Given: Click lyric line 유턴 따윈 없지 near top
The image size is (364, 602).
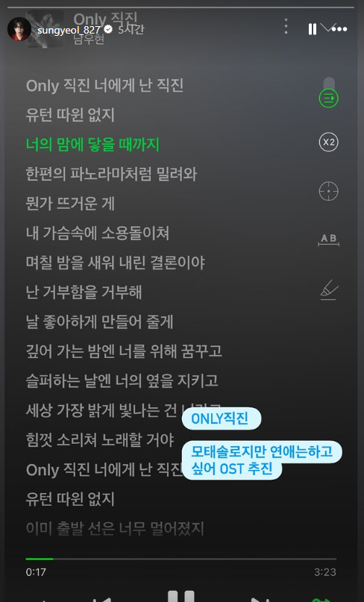Looking at the screenshot, I should coord(70,115).
